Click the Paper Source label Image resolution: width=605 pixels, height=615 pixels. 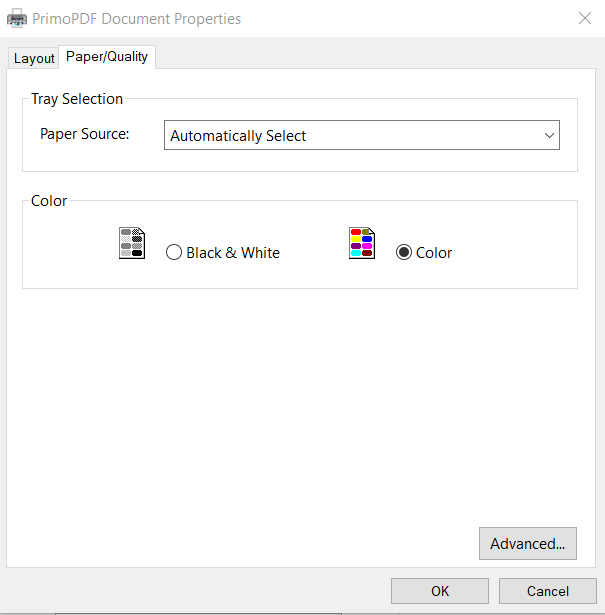tap(85, 134)
